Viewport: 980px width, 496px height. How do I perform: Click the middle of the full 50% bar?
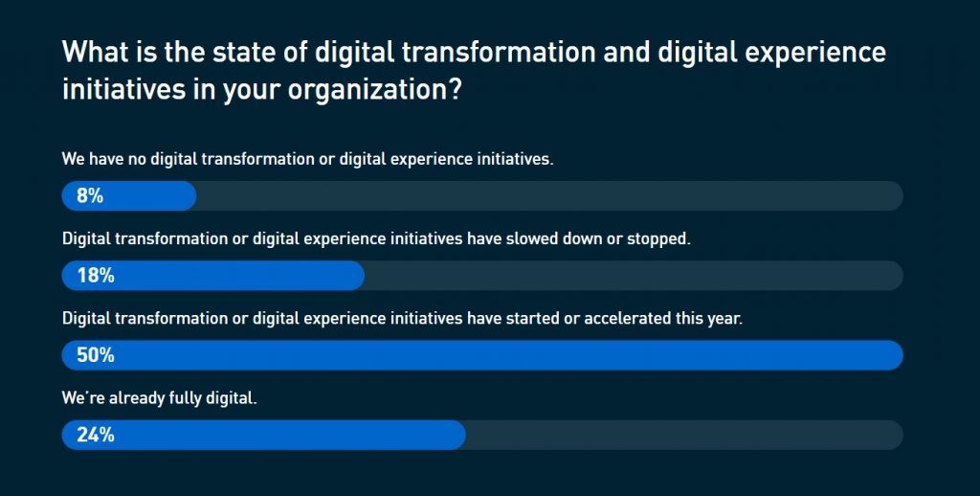pyautogui.click(x=482, y=355)
